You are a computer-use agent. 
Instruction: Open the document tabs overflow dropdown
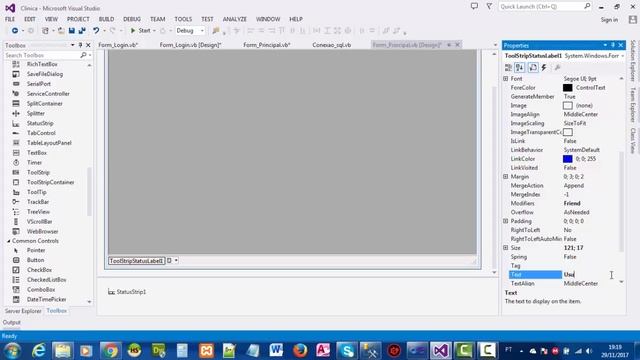click(495, 45)
